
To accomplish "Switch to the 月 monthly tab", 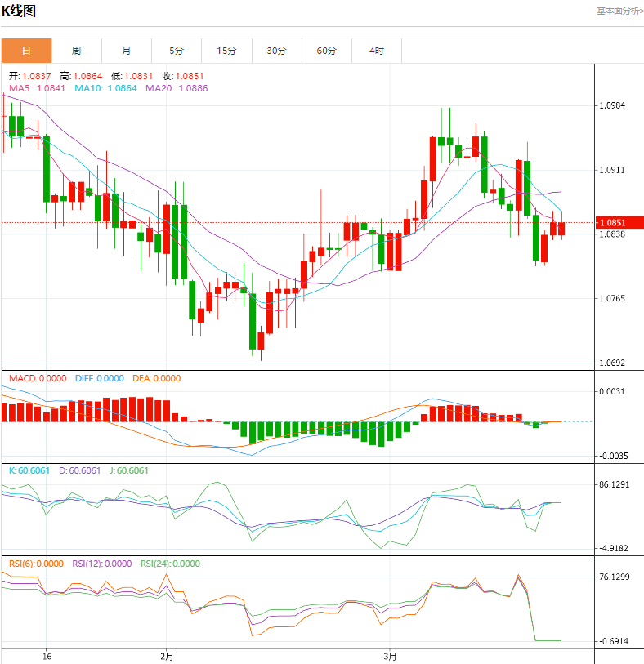I will click(x=126, y=51).
